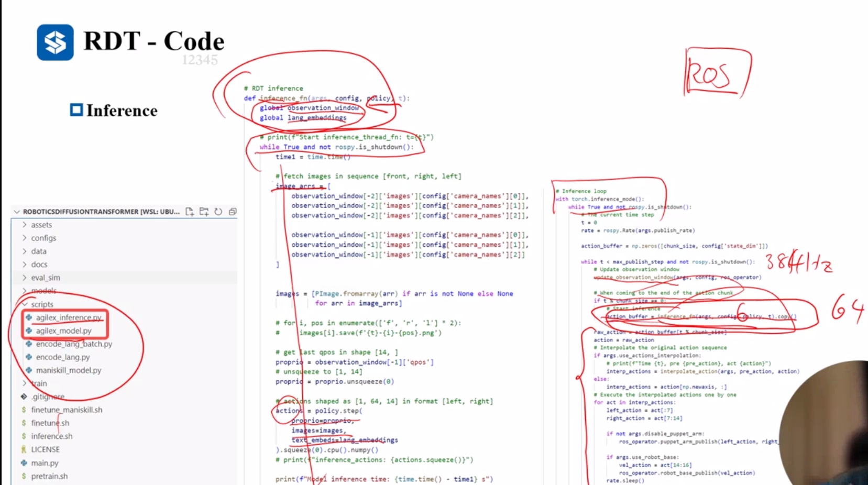868x485 pixels.
Task: Select the .gitignore file
Action: click(48, 396)
